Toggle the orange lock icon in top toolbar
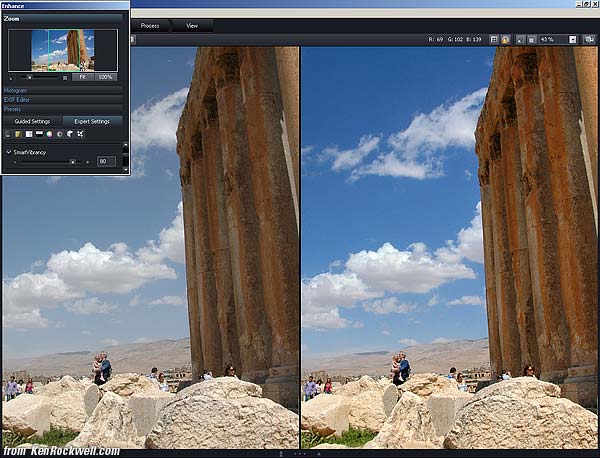The height and width of the screenshot is (458, 600). tap(505, 39)
